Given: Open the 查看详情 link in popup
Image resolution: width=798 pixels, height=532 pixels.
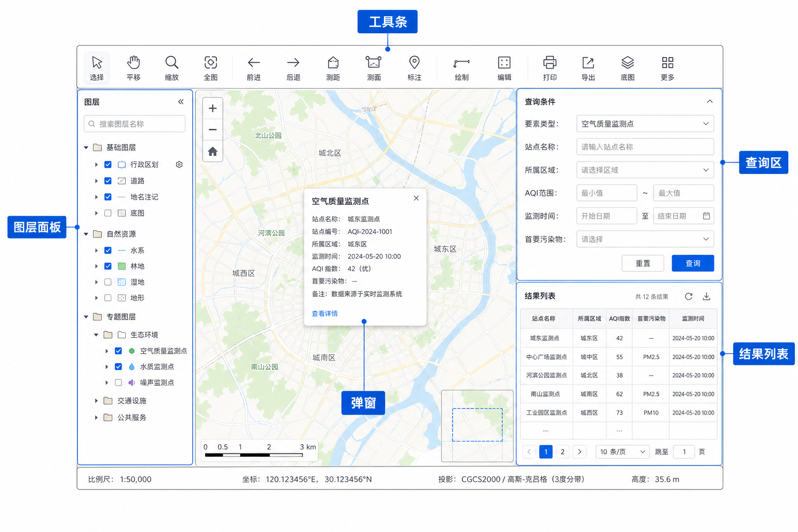Looking at the screenshot, I should (325, 314).
